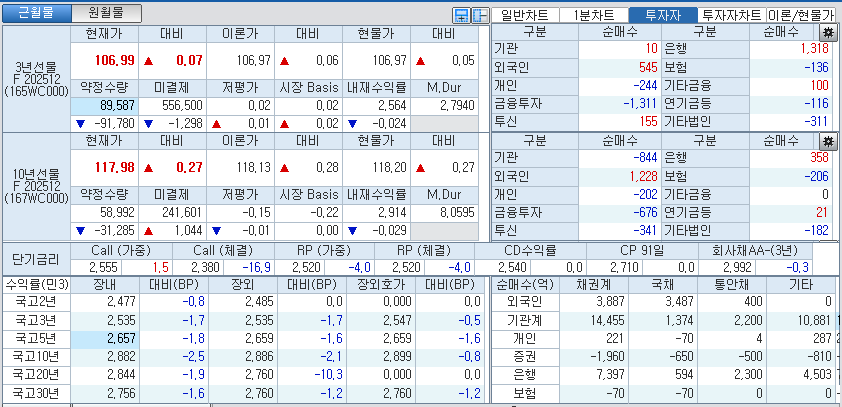Click the implied yield value 2.564
This screenshot has width=842, height=407.
coord(392,105)
